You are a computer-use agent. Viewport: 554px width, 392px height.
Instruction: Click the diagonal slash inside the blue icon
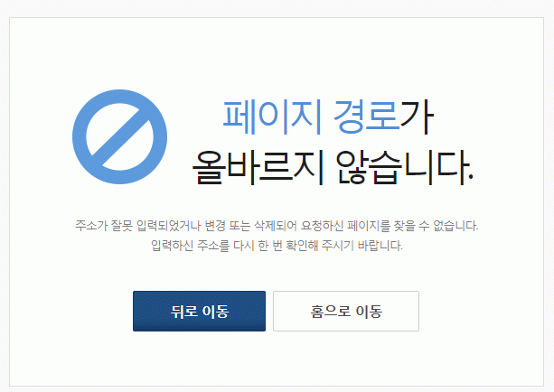pyautogui.click(x=120, y=136)
